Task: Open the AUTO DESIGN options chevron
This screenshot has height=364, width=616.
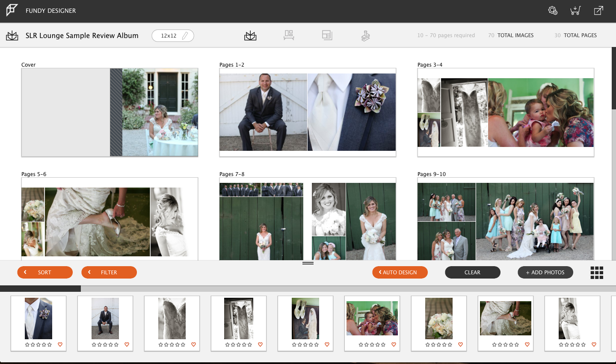Action: pos(380,272)
